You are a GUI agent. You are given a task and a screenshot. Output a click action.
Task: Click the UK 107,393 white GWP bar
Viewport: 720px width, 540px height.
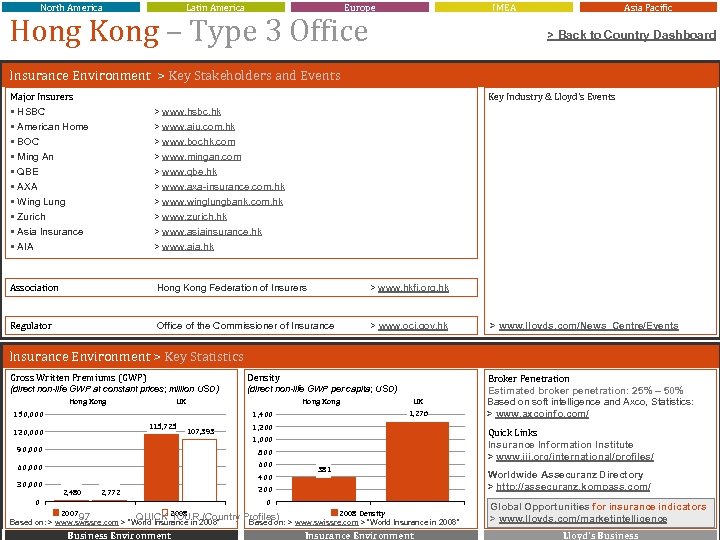click(x=199, y=470)
